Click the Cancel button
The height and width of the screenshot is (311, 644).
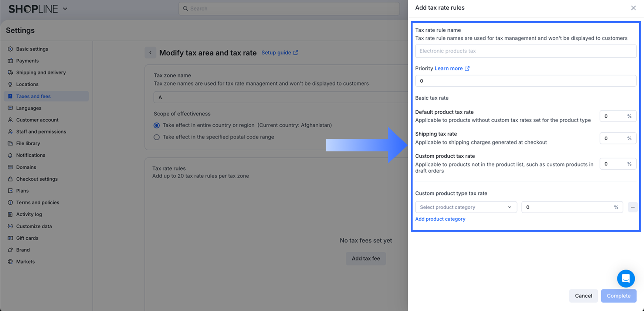(x=583, y=296)
